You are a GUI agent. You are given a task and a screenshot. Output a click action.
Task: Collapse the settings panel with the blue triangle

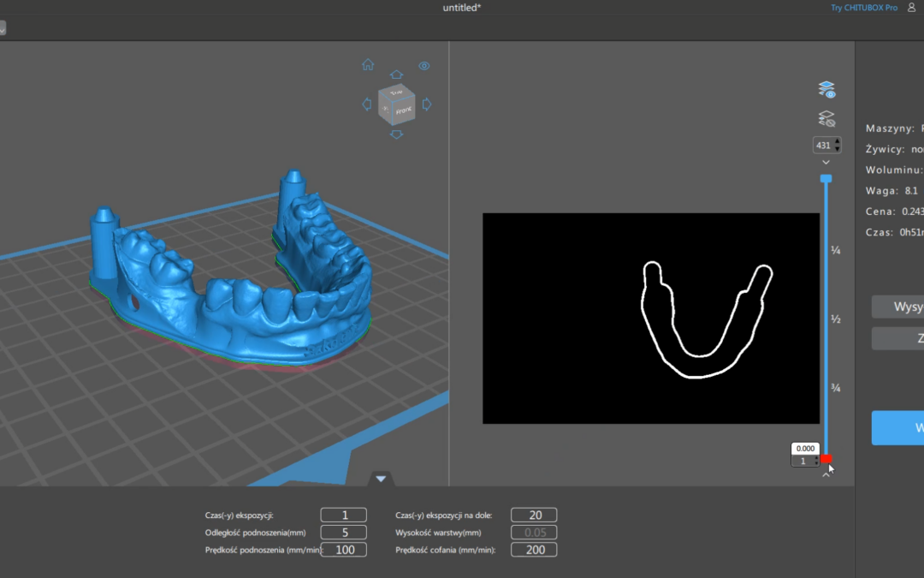381,479
